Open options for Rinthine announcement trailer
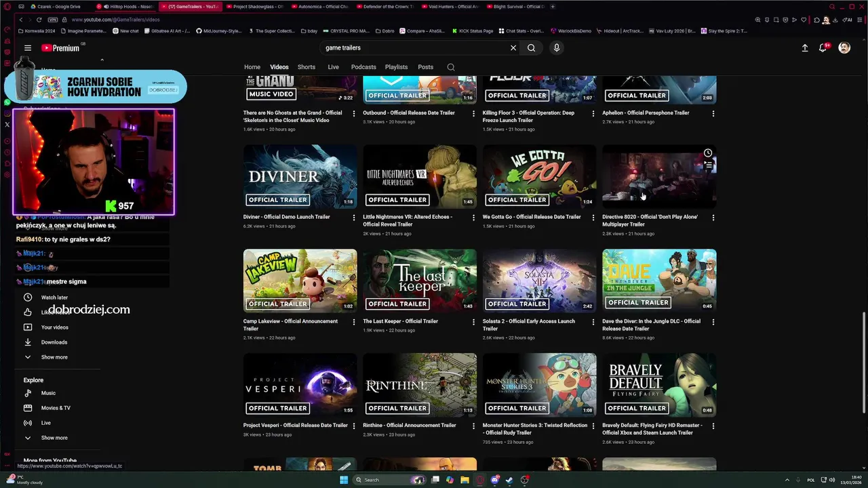Viewport: 868px width, 488px height. 473,426
